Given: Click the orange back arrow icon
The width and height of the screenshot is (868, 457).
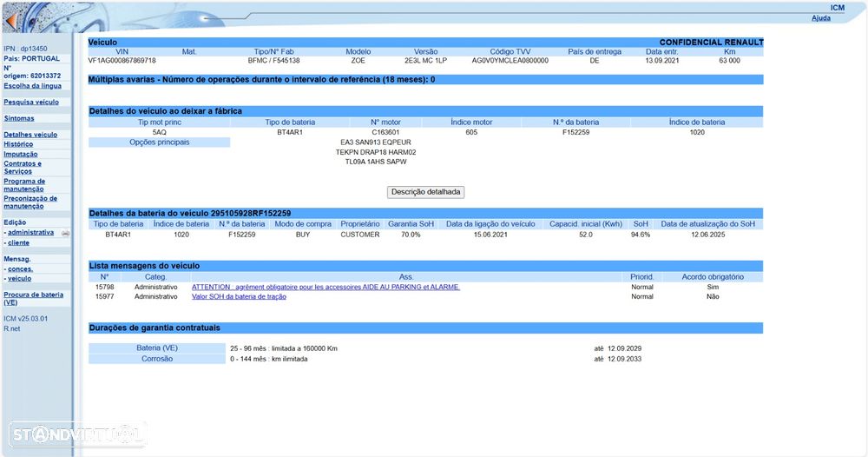Looking at the screenshot, I should (x=10, y=22).
